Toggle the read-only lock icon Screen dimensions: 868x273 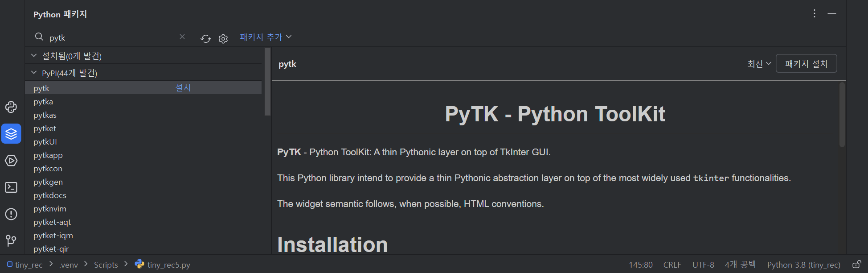point(856,265)
